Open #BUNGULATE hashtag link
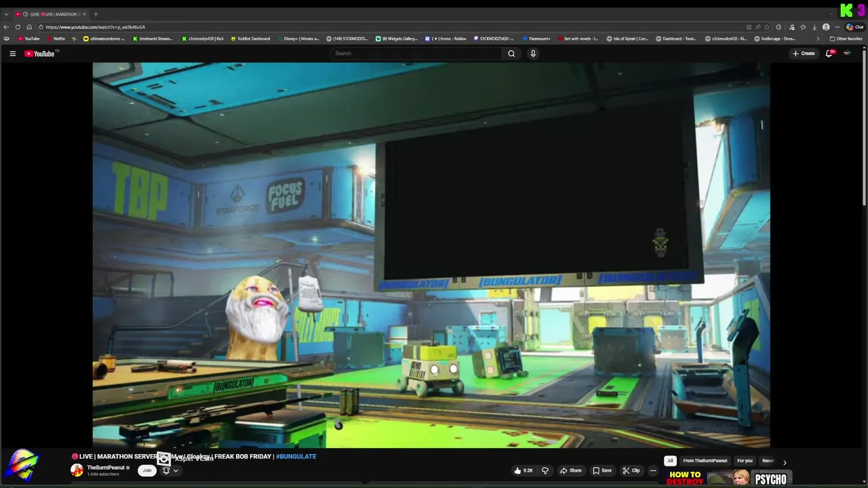868x488 pixels. pyautogui.click(x=296, y=456)
